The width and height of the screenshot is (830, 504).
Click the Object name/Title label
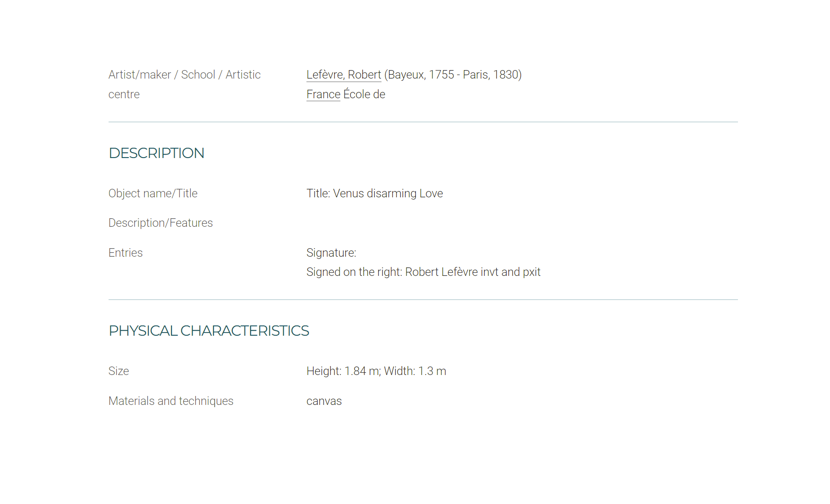(153, 193)
